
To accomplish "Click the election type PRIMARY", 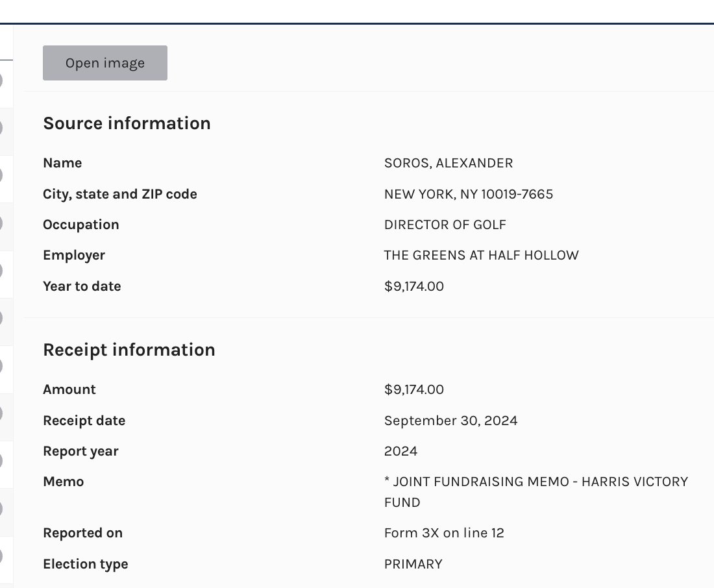I will 413,564.
